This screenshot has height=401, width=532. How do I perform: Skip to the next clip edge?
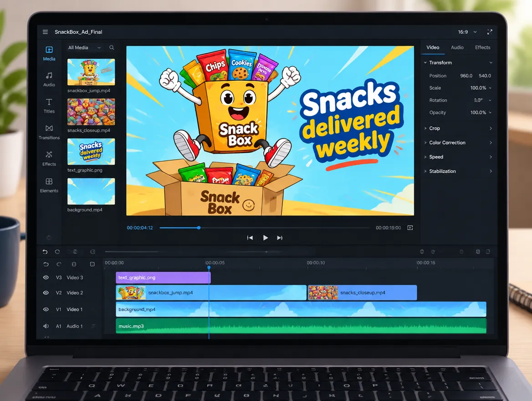(x=280, y=238)
